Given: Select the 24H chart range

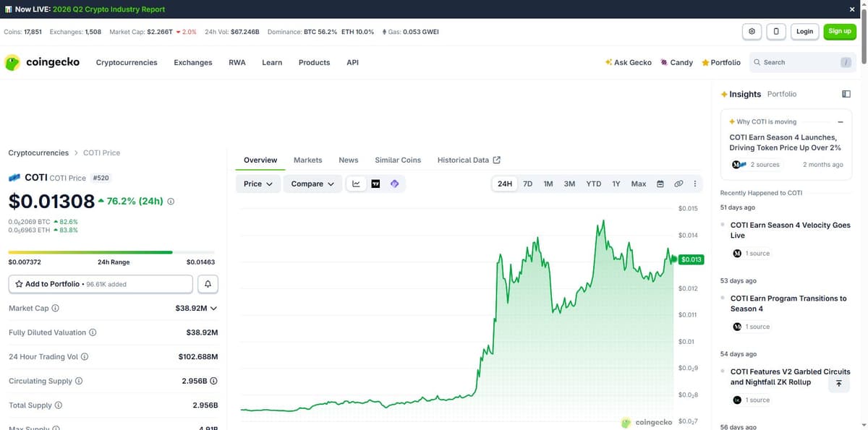Looking at the screenshot, I should (x=505, y=184).
